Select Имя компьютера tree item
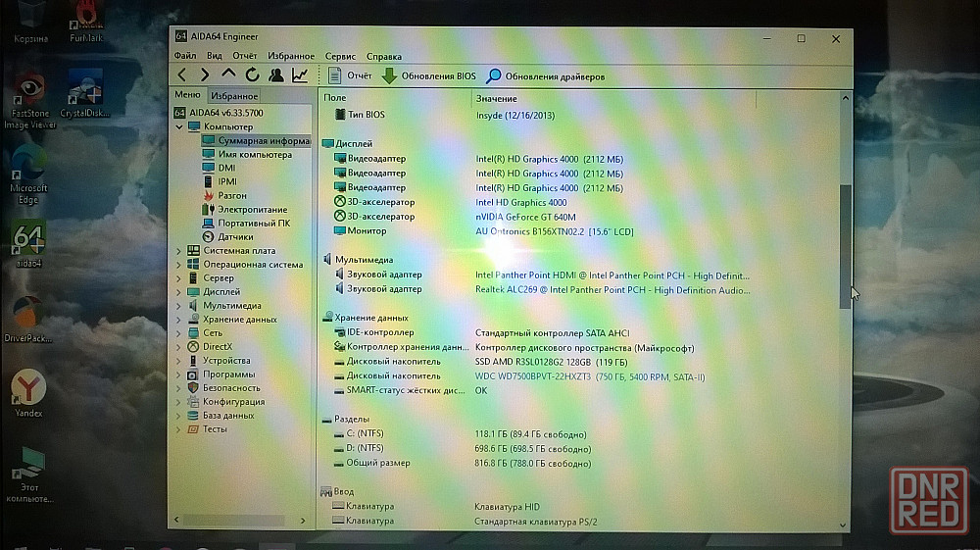Image resolution: width=980 pixels, height=550 pixels. coord(248,154)
